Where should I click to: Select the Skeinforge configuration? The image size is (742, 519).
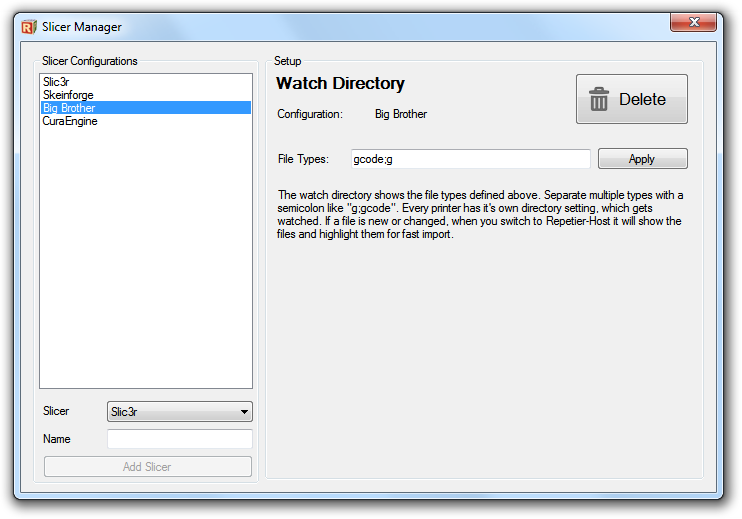(68, 95)
